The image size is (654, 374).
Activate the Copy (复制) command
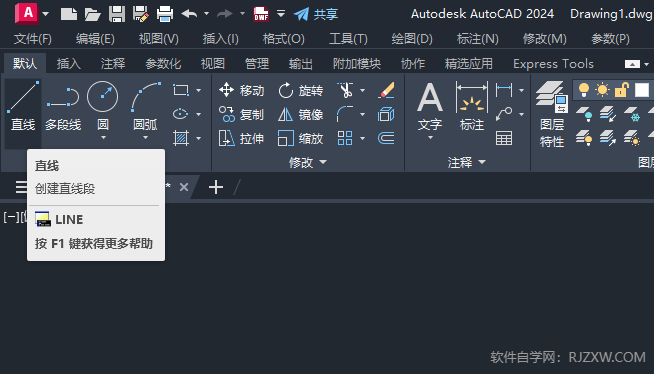point(241,114)
